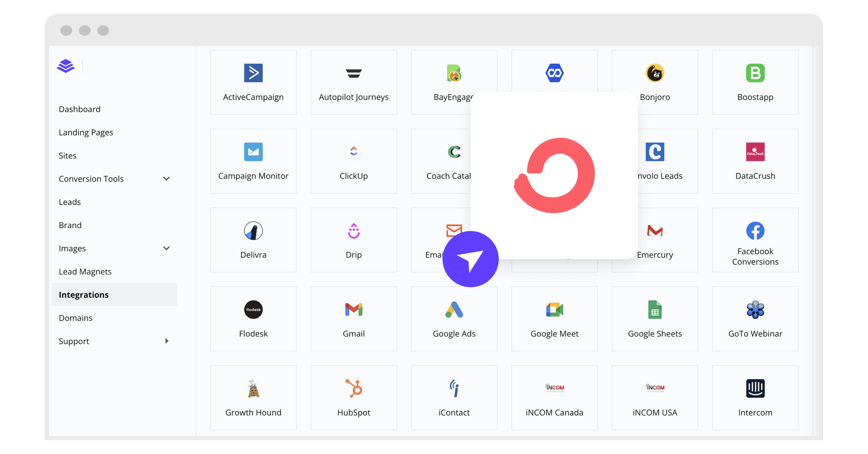Open Domains in the sidebar
Viewport: 868px width, 454px height.
click(75, 318)
